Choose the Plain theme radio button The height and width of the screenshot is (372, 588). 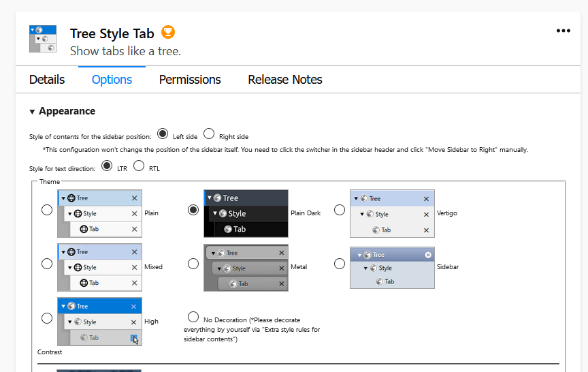tap(47, 210)
